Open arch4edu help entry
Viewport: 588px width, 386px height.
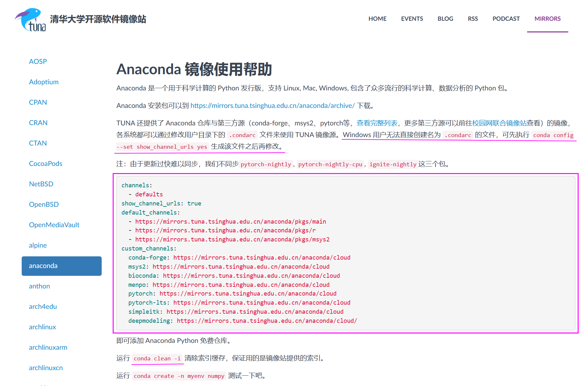pyautogui.click(x=43, y=307)
